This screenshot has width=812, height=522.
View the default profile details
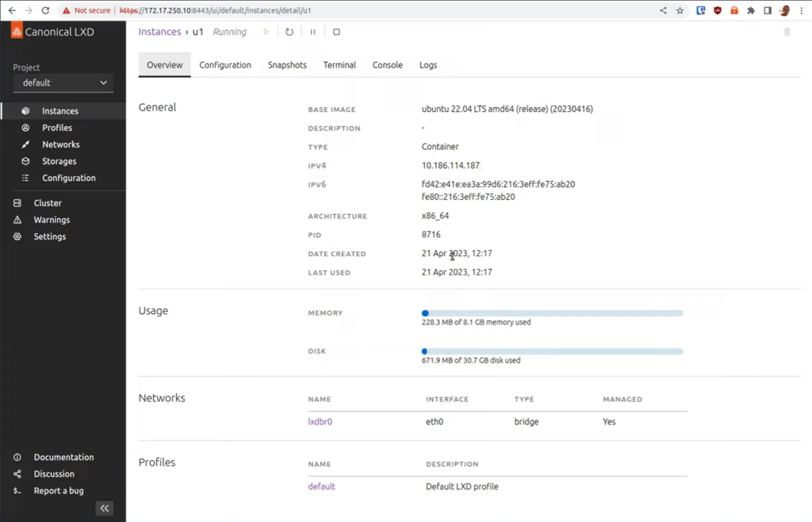[321, 486]
